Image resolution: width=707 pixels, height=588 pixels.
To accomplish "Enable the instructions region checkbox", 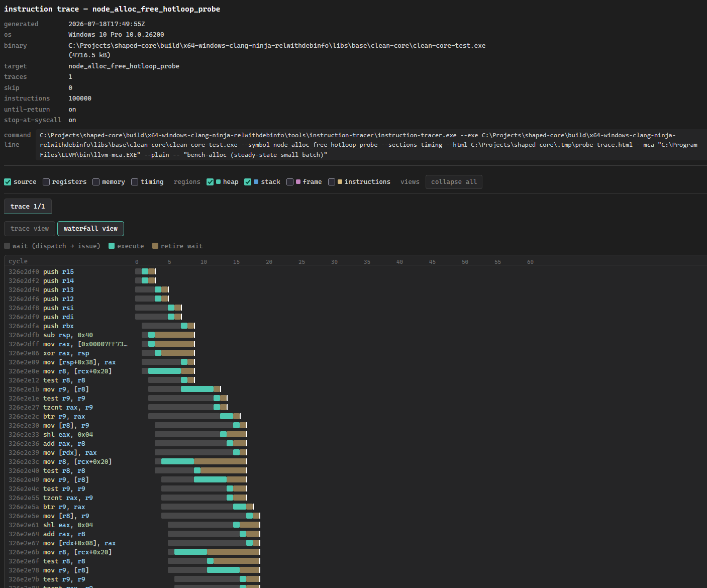I will (x=332, y=182).
